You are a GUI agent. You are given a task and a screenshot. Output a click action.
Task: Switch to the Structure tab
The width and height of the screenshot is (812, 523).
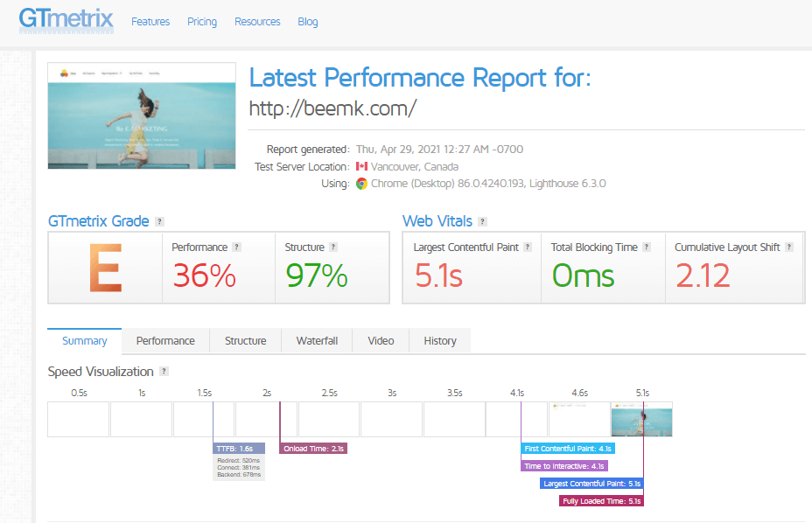coord(246,341)
